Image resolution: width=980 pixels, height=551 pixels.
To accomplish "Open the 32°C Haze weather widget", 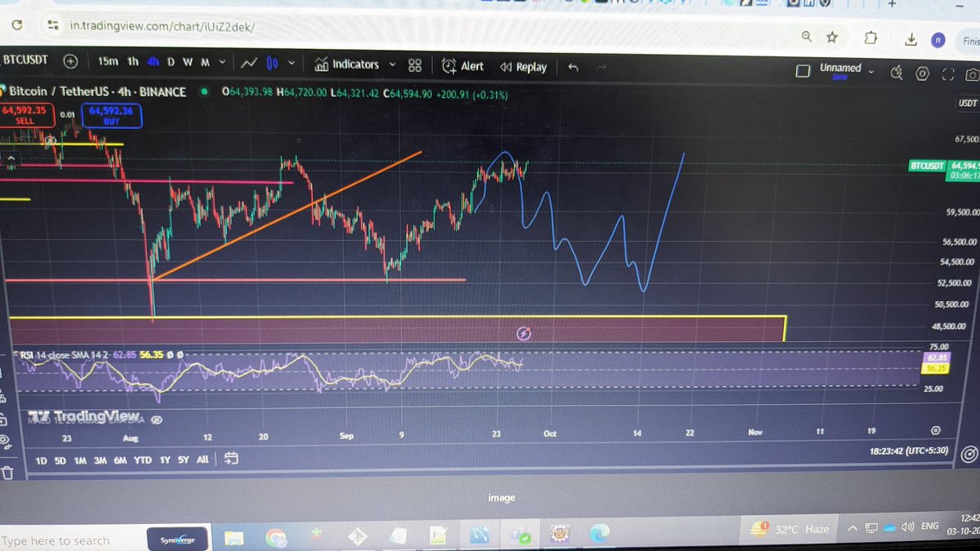I will tap(788, 528).
